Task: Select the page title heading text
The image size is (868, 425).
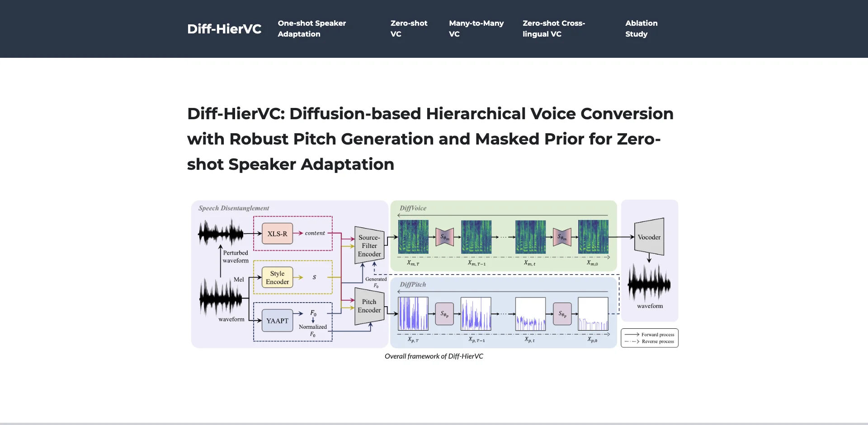Action: 430,139
